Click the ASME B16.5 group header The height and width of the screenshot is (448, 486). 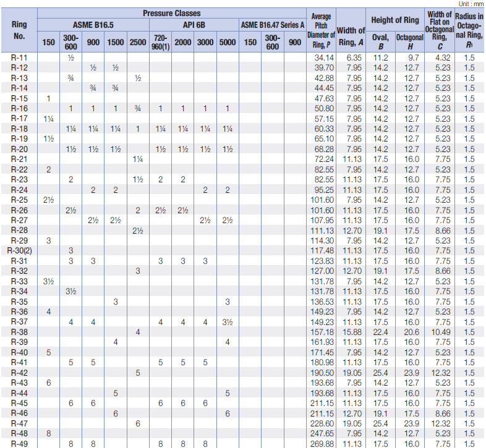coord(93,25)
